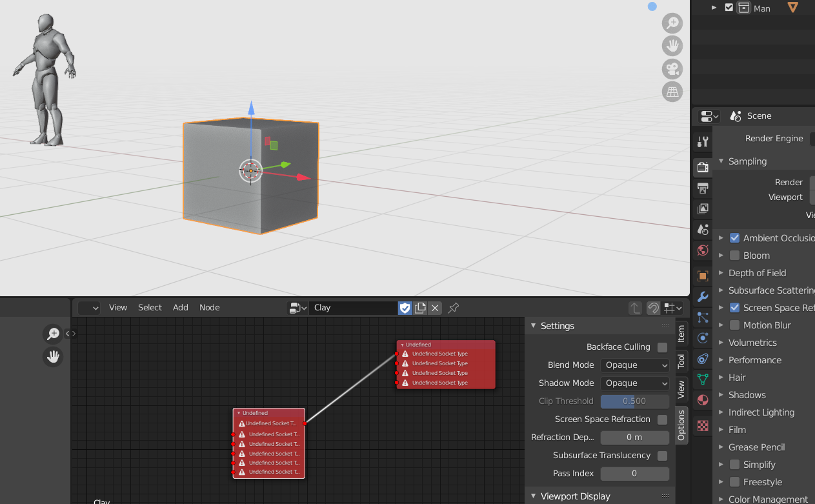Open the Output properties tab icon
Screen dimensions: 815x504
tap(703, 188)
